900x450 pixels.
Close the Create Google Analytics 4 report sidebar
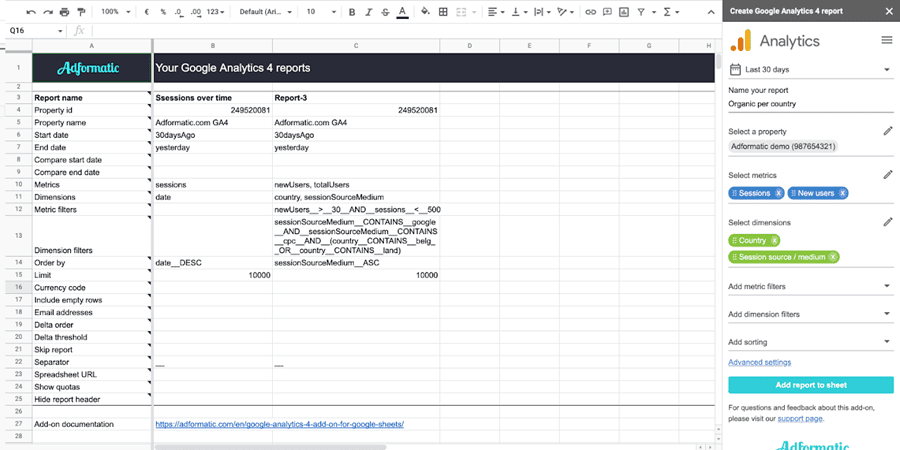(x=889, y=11)
